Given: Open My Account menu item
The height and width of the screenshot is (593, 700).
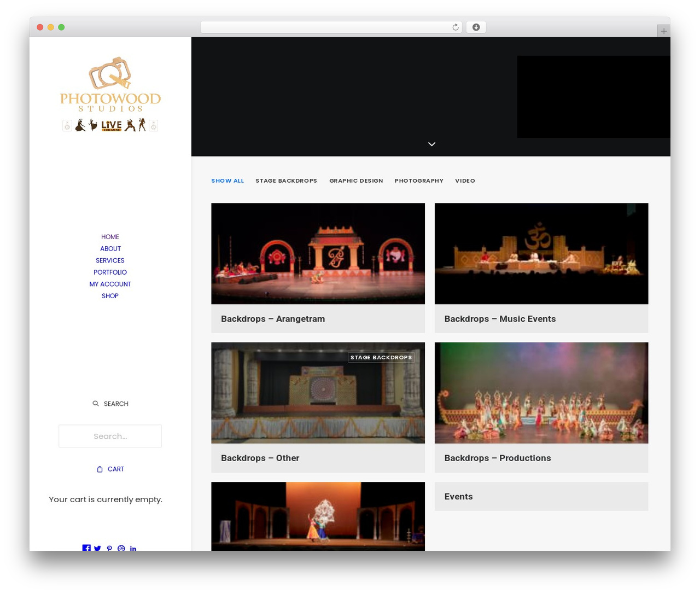Looking at the screenshot, I should coord(110,284).
